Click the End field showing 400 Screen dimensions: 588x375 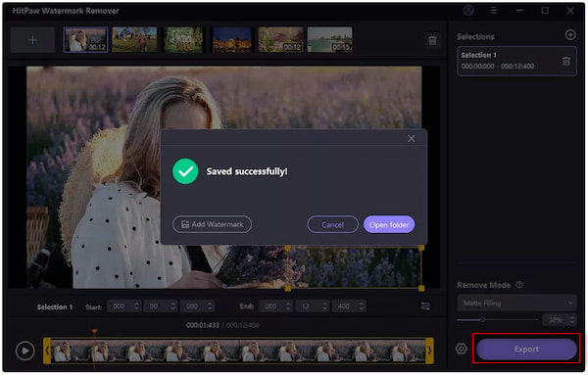[x=349, y=306]
